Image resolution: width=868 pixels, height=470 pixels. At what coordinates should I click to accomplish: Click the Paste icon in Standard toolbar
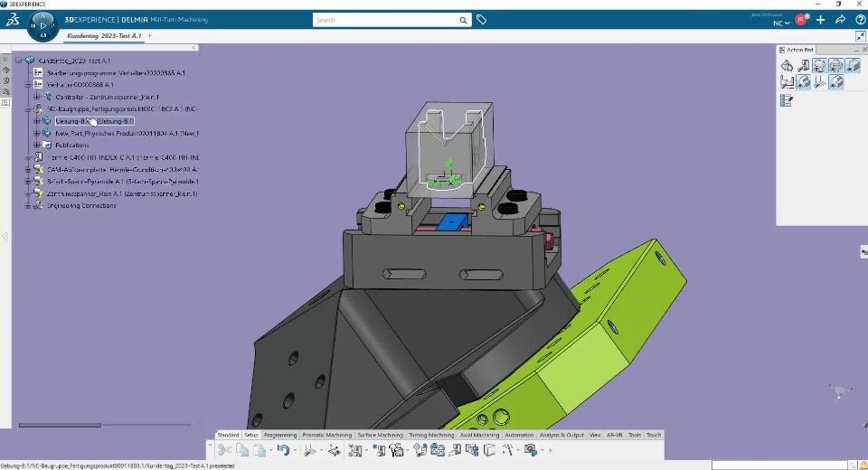[x=259, y=450]
